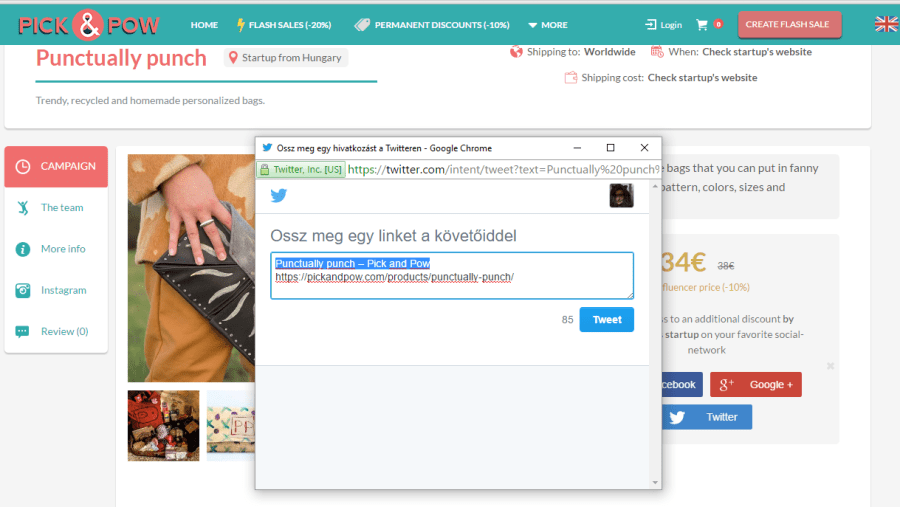Click the Login link

[x=663, y=25]
